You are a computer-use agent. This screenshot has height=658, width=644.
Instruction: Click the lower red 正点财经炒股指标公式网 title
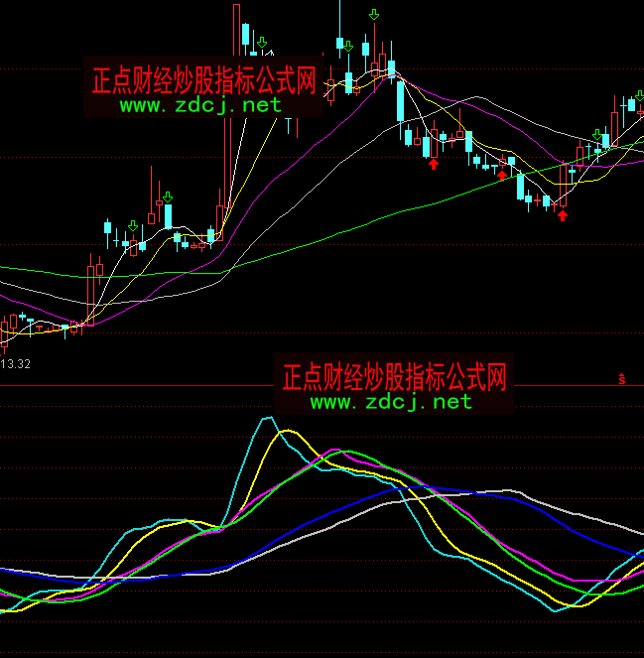394,377
